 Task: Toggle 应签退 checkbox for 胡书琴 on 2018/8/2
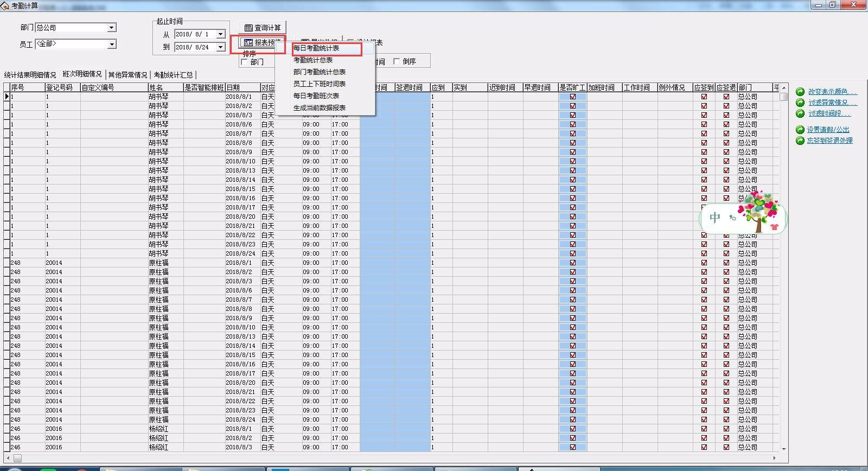(726, 106)
